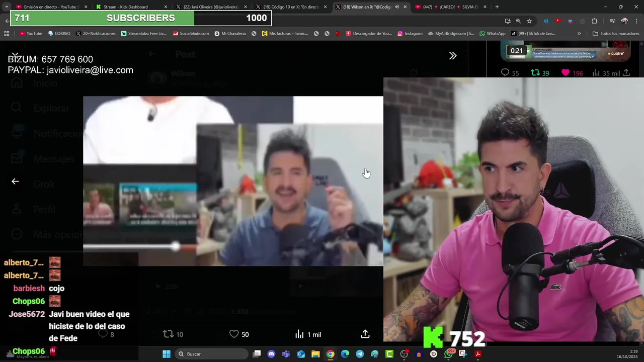
Task: Close the media viewer with the X icon
Action: (15, 55)
